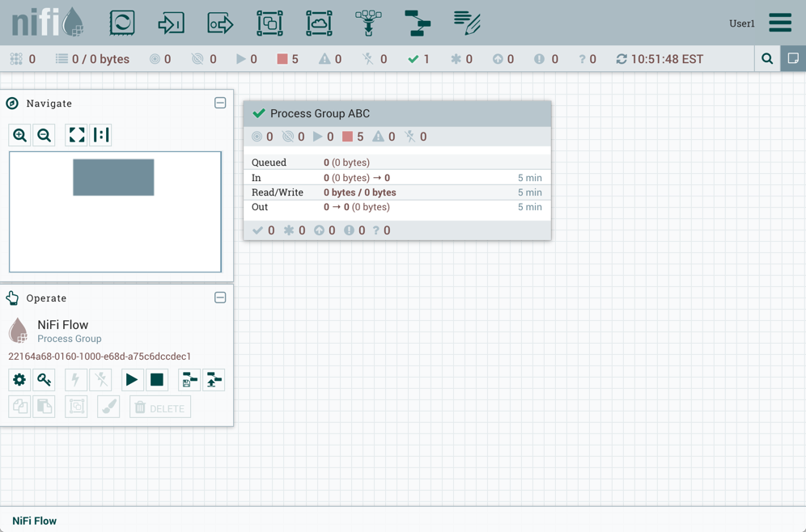Select the Process Group toolbar icon

tap(269, 23)
